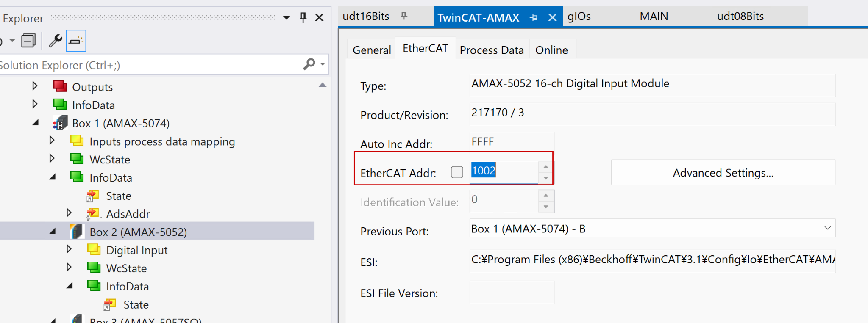The width and height of the screenshot is (868, 323).
Task: Select the red Outputs folder icon
Action: (x=60, y=86)
